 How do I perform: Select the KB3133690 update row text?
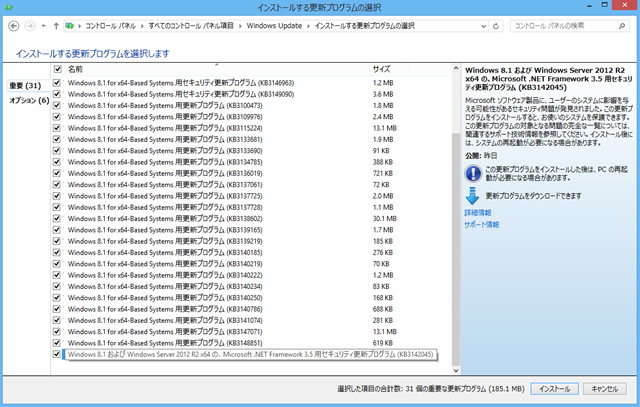pyautogui.click(x=165, y=151)
